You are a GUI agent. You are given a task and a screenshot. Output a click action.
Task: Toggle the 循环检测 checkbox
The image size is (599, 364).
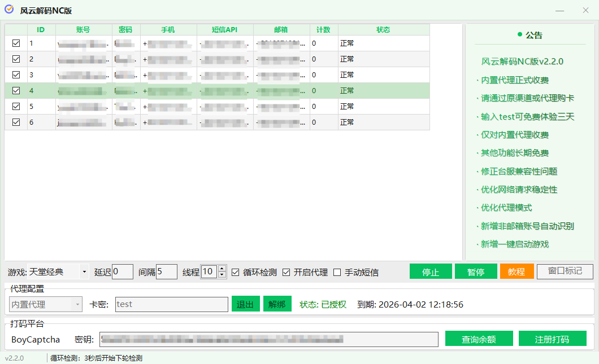[x=236, y=272]
